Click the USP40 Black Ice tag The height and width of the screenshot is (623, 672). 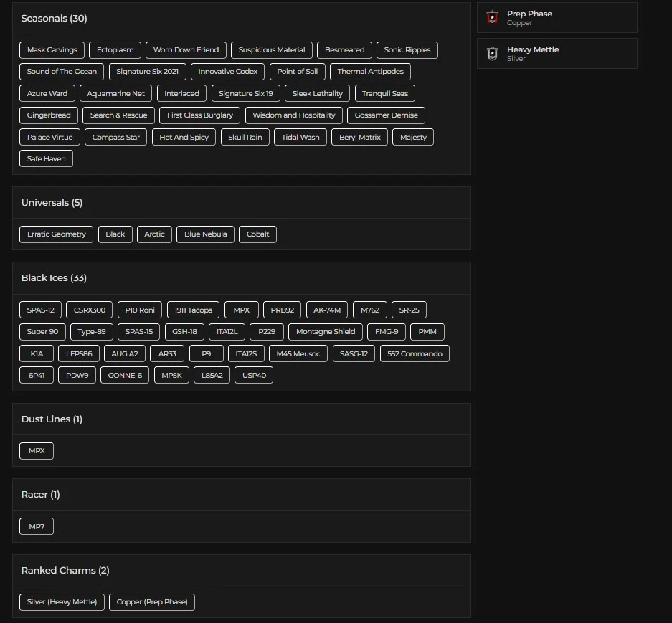254,376
